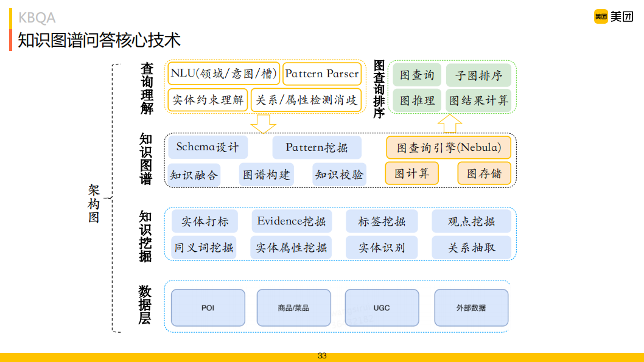Screen dimensions: 644x362
Task: Click the 图结果计算 box
Action: click(x=478, y=100)
